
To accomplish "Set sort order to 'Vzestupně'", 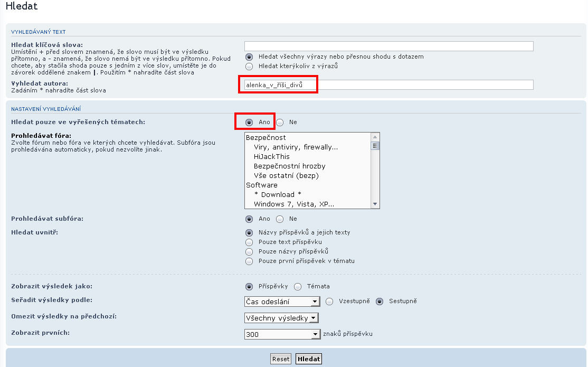I will (x=330, y=302).
